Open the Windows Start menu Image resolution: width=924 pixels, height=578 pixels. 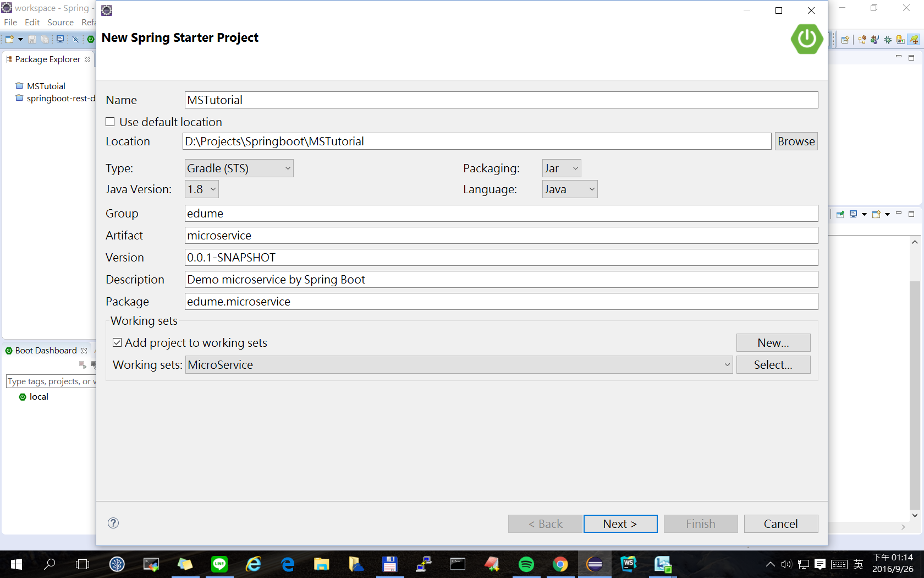pos(16,564)
